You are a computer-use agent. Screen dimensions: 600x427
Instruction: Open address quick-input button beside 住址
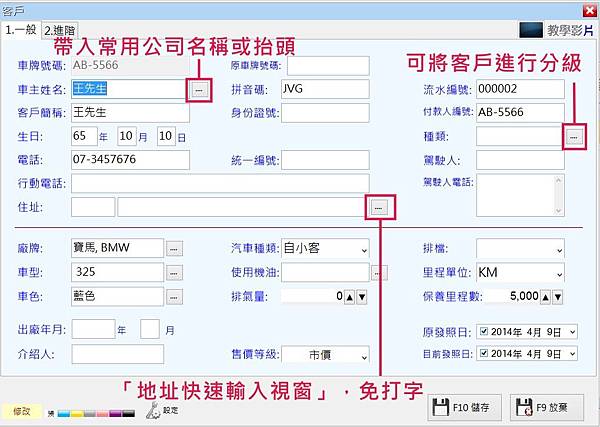[x=379, y=207]
